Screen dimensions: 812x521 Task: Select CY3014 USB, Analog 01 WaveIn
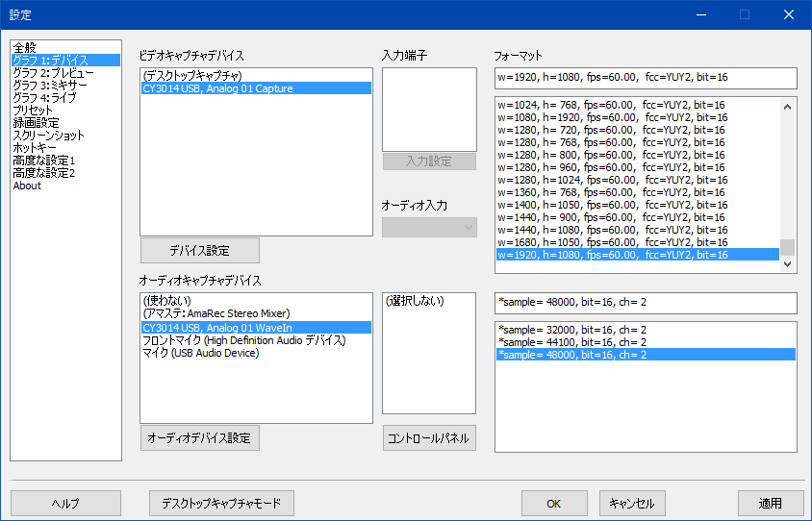tap(256, 328)
